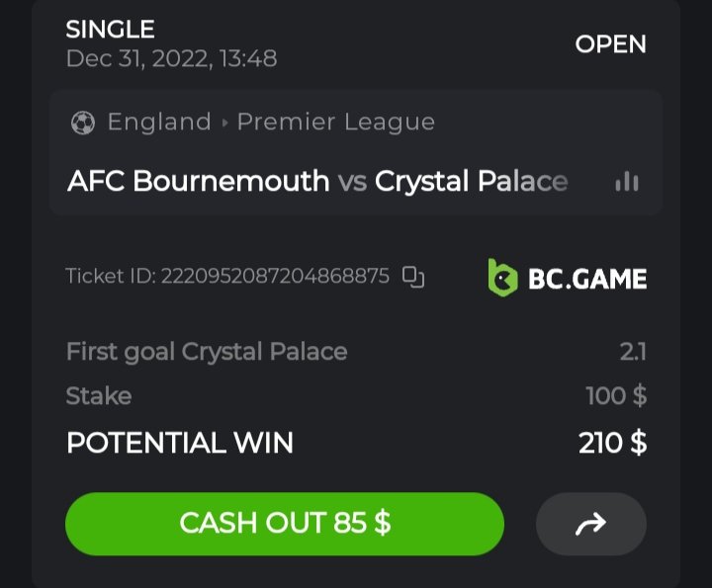The width and height of the screenshot is (712, 588).
Task: Click the Dec 31, 2022 timestamp
Action: (x=171, y=59)
